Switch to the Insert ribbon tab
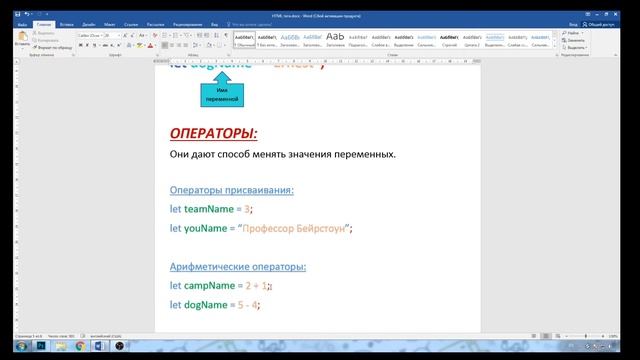640x360 pixels. [x=67, y=24]
